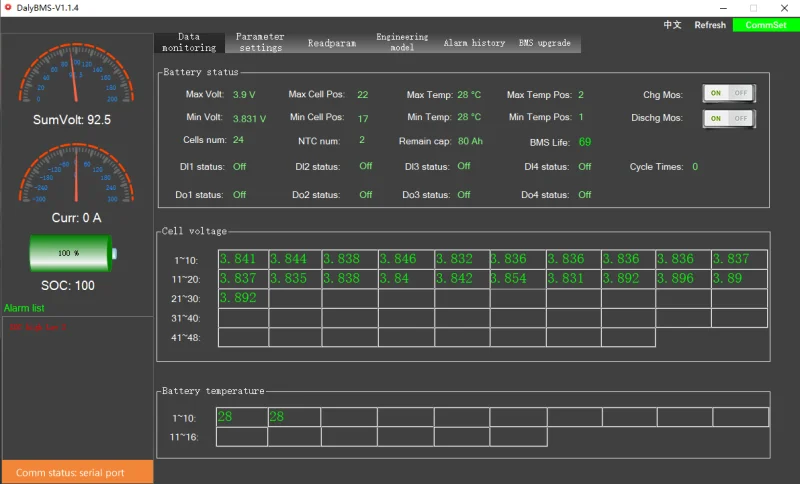The image size is (800, 484).
Task: Toggle the Chg Mos switch
Action: tap(728, 93)
